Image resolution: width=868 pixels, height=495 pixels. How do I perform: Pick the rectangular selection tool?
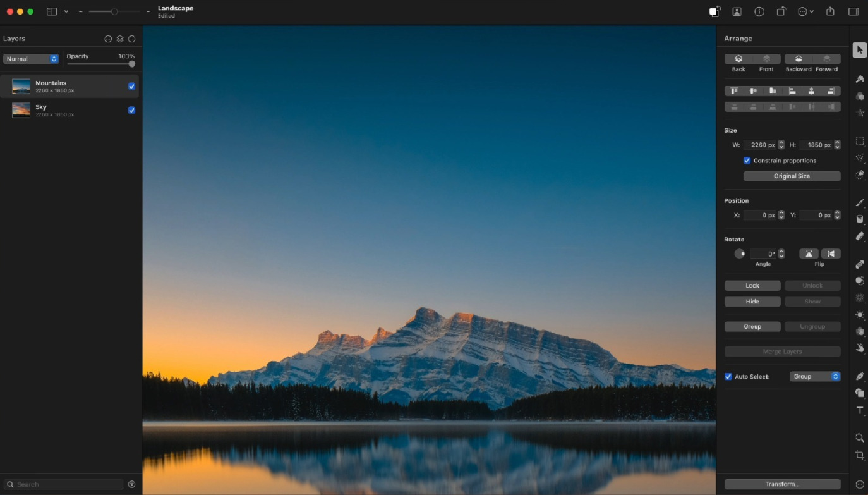point(859,141)
